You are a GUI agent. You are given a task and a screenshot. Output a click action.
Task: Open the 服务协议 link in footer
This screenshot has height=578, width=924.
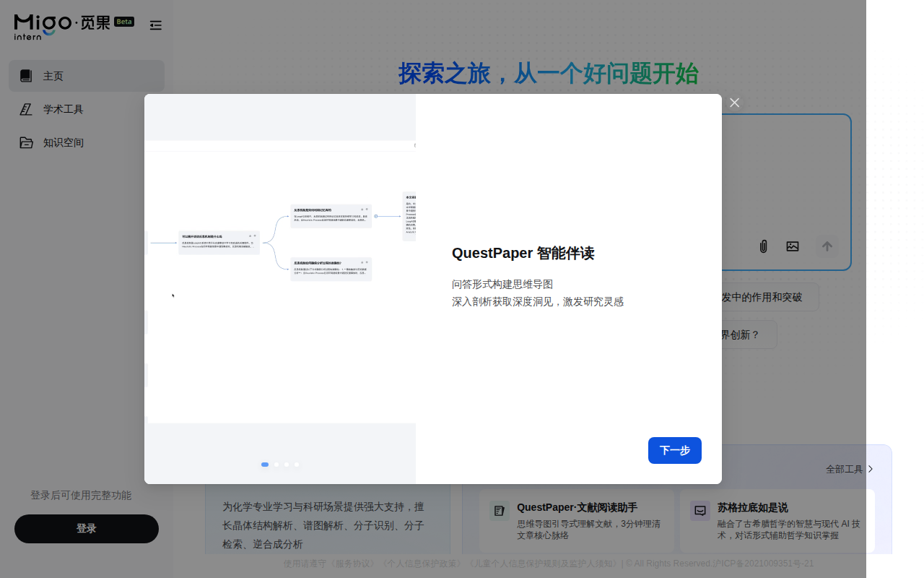(x=354, y=564)
